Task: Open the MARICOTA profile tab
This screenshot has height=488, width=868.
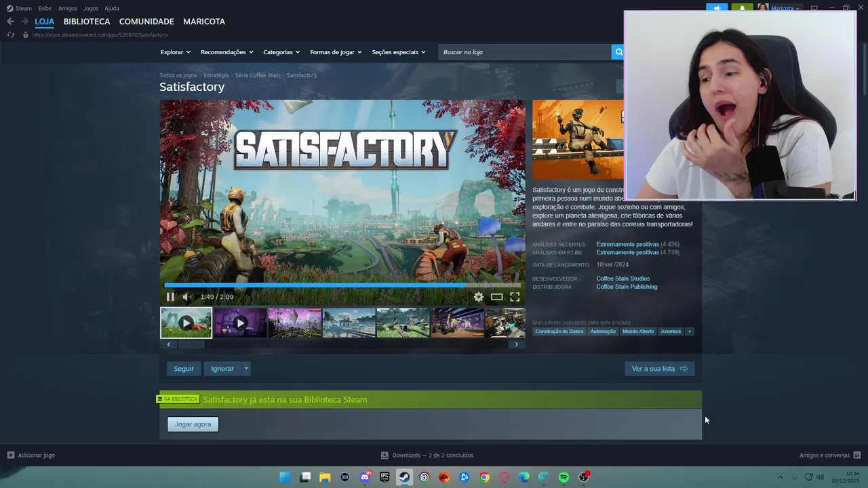Action: (x=204, y=22)
